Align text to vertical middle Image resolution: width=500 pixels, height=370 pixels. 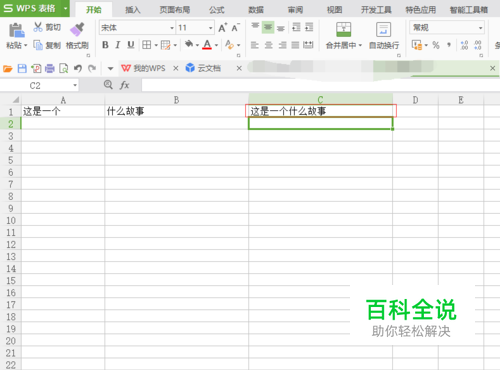(x=268, y=27)
